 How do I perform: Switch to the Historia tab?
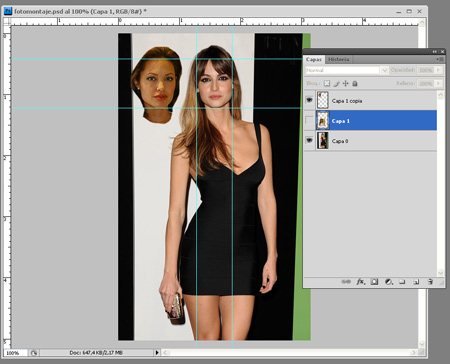coord(339,59)
